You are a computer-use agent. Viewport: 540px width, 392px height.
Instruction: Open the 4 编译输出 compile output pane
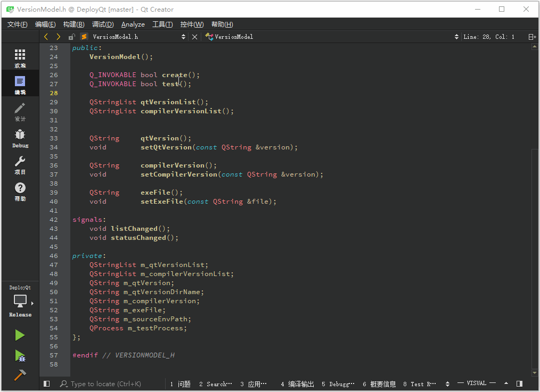point(297,383)
